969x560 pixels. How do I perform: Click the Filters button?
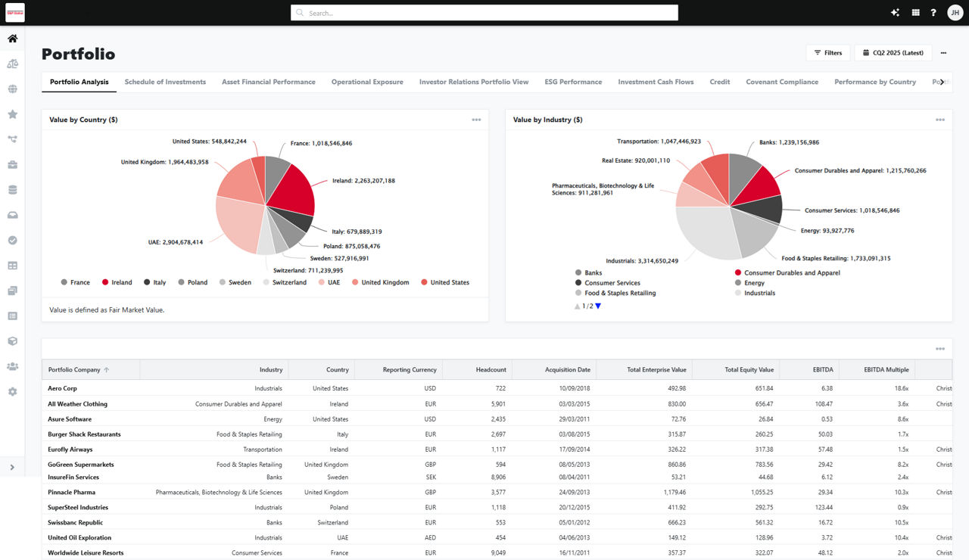pyautogui.click(x=828, y=53)
